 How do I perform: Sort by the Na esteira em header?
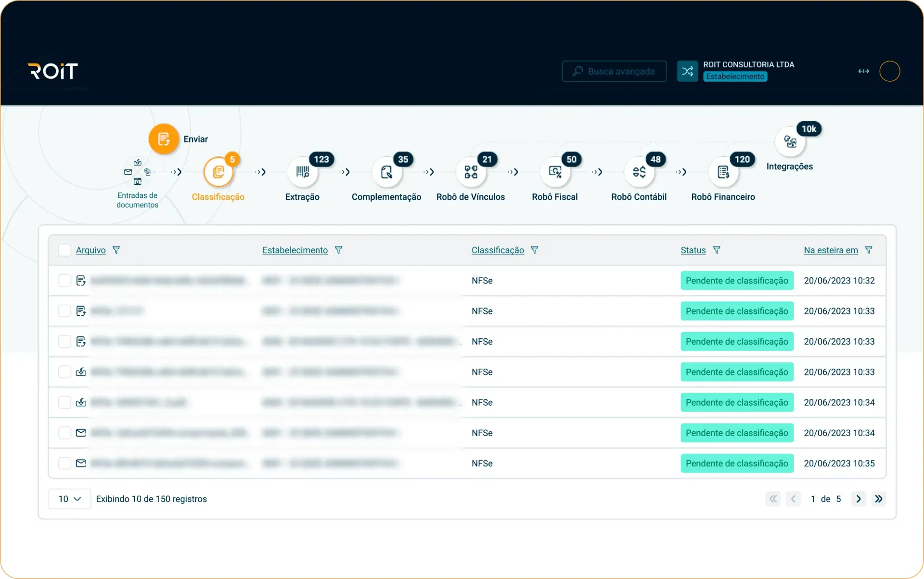click(x=831, y=250)
